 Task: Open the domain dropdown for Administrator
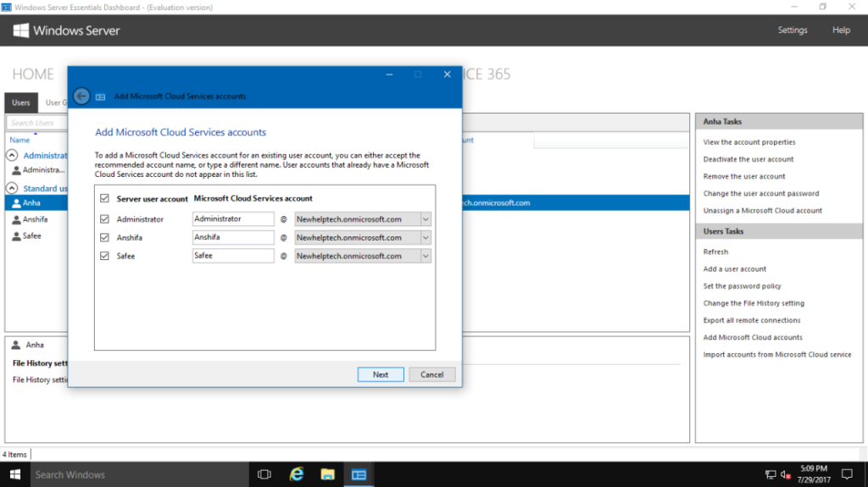(x=426, y=219)
